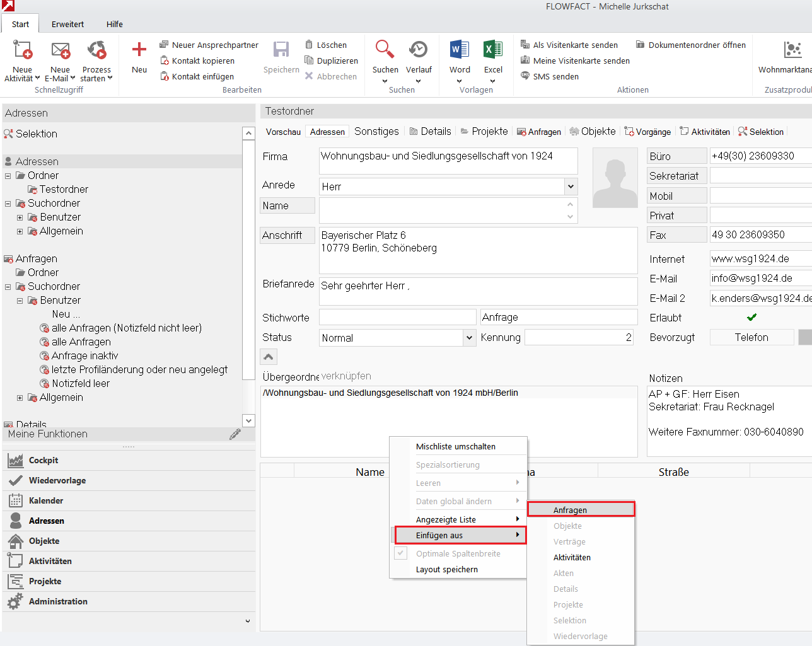Click the Suchen magnifier icon
Screen dimensions: 812x646
[385, 50]
